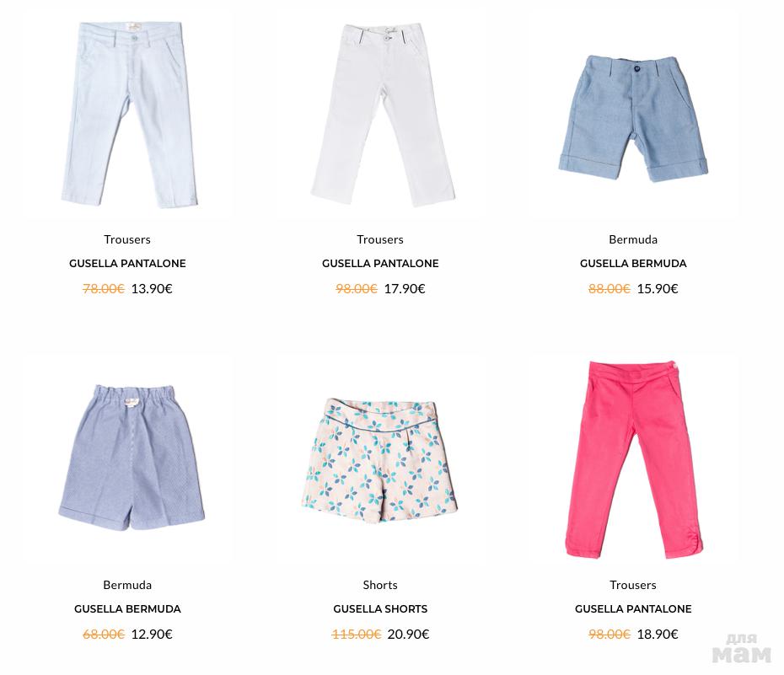Select the GUSELLA SHORTS product title
This screenshot has height=675, width=784.
[x=380, y=609]
